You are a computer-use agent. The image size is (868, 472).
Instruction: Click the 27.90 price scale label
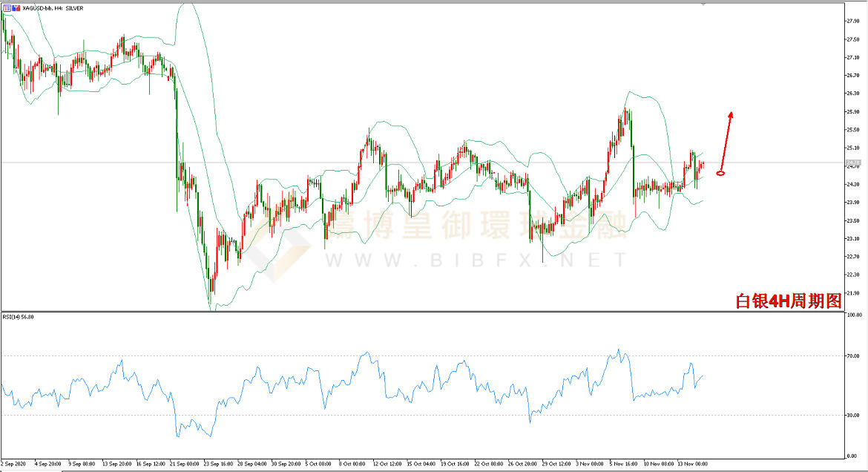(x=852, y=21)
